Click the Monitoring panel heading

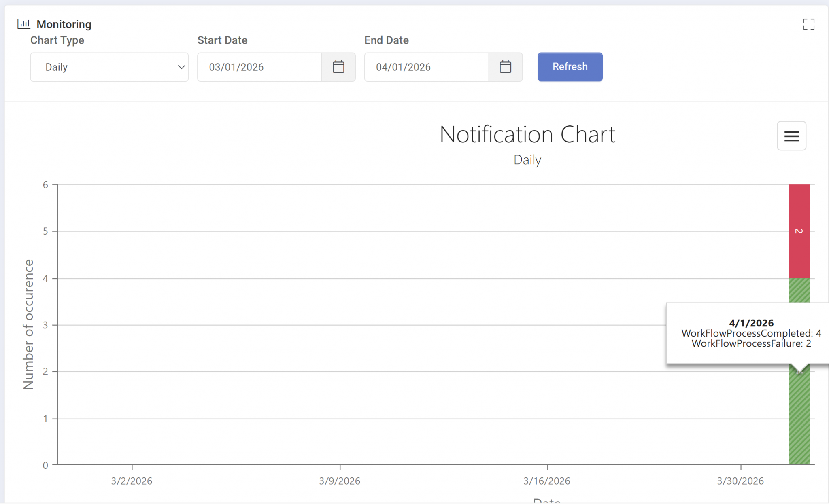coord(64,24)
